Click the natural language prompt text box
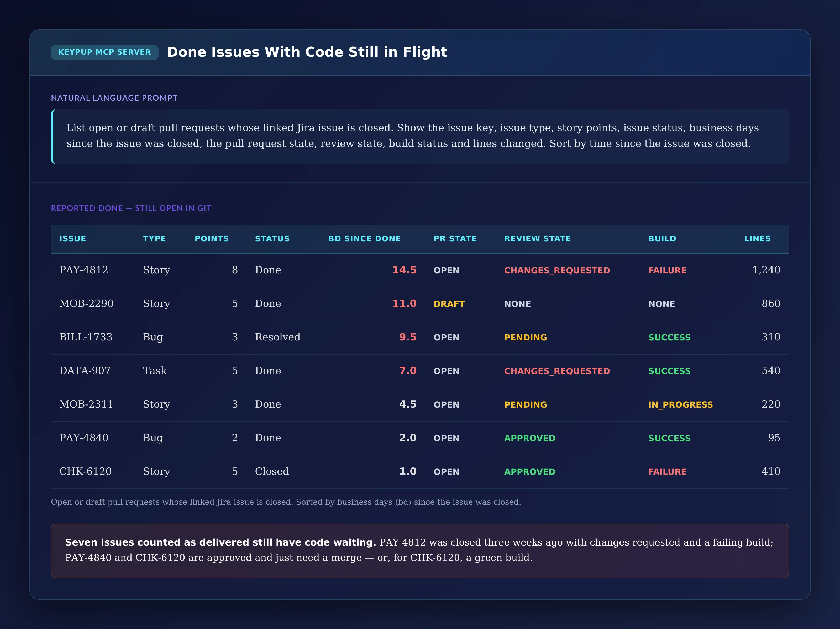The image size is (840, 629). coord(420,136)
